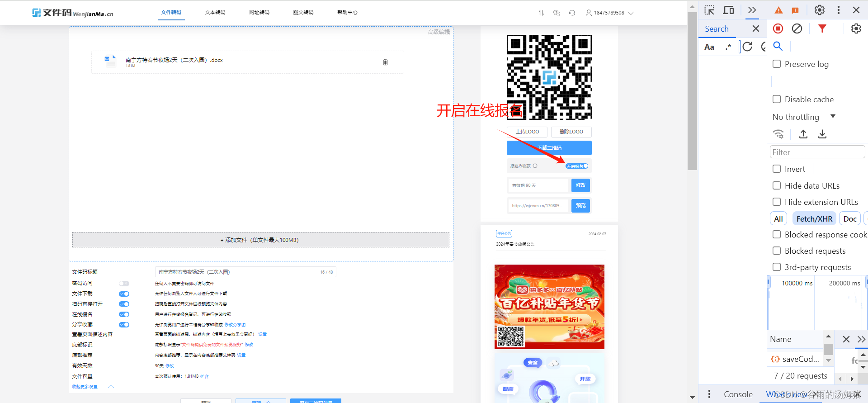
Task: Open the customer service headset icon
Action: (572, 13)
